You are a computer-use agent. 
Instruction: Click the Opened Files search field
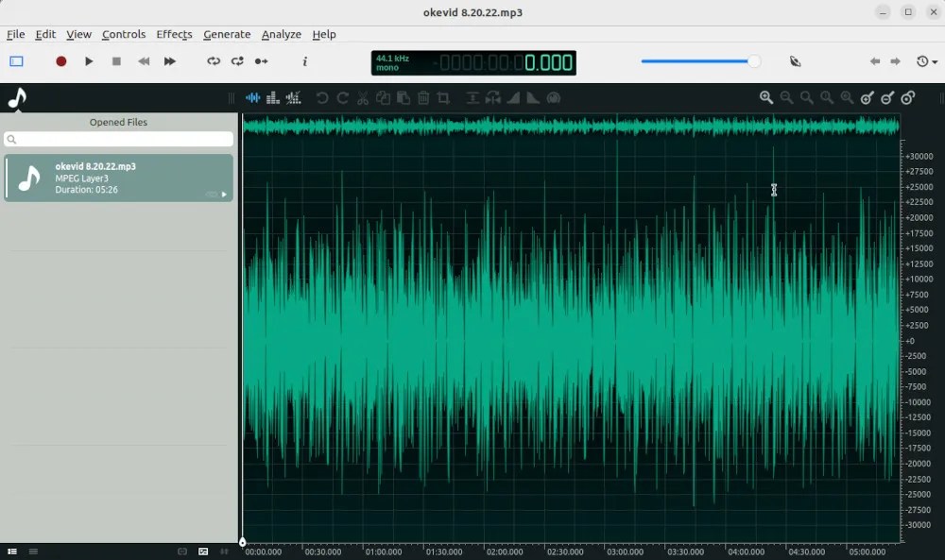[x=118, y=139]
